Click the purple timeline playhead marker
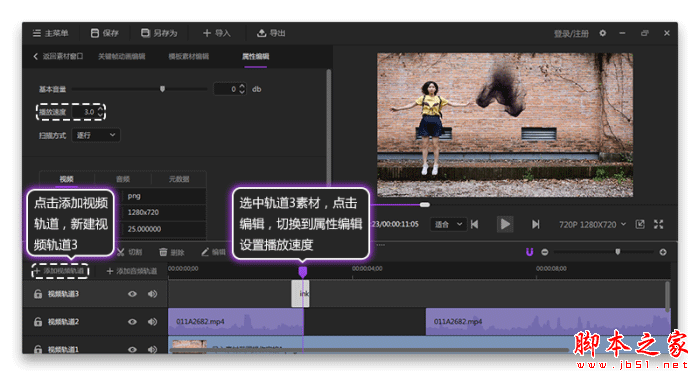The height and width of the screenshot is (376, 700). [x=303, y=272]
